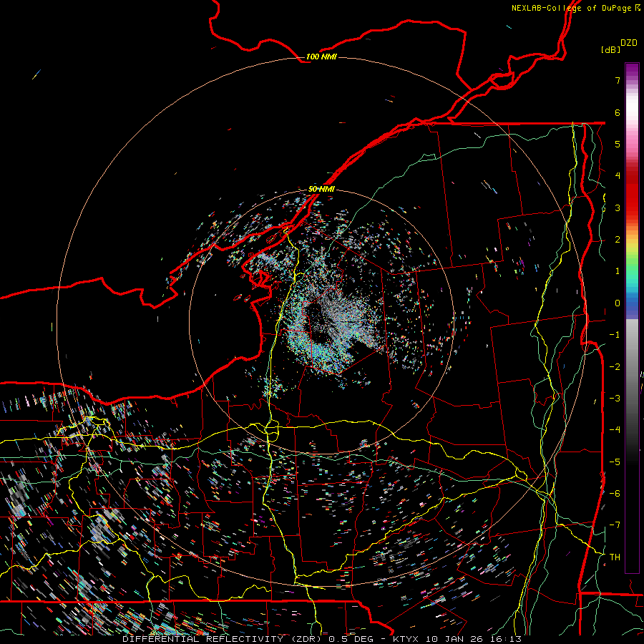
Task: Click the "[dB]" unit label
Action: coord(610,49)
